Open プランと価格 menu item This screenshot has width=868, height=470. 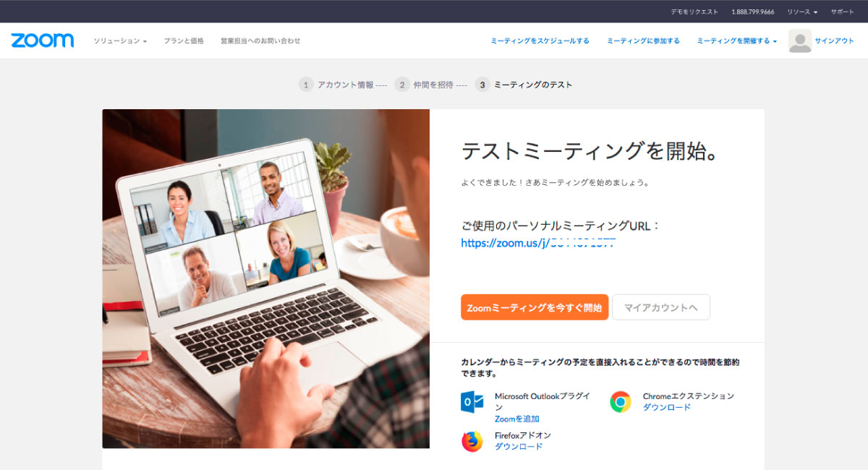(184, 41)
